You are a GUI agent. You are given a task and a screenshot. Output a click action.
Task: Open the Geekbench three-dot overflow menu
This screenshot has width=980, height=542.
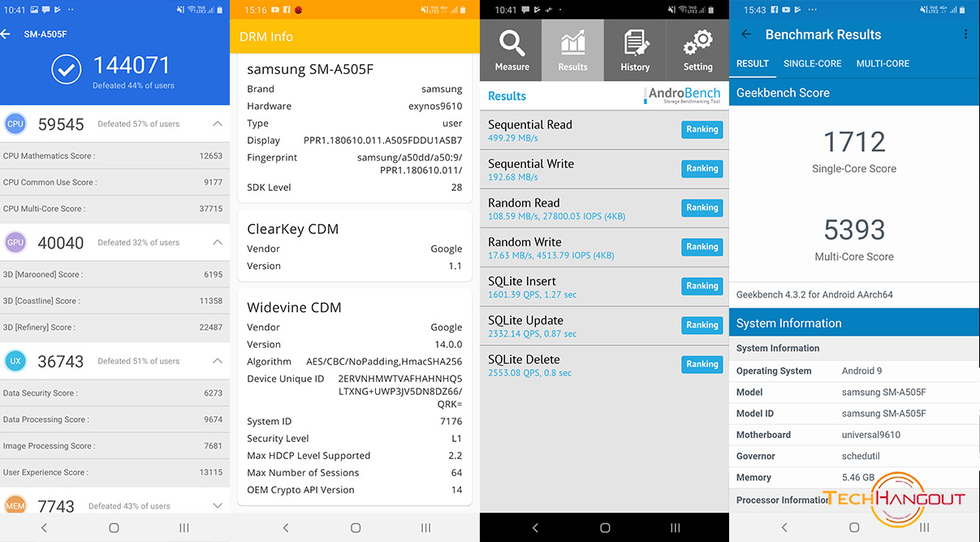pyautogui.click(x=965, y=34)
